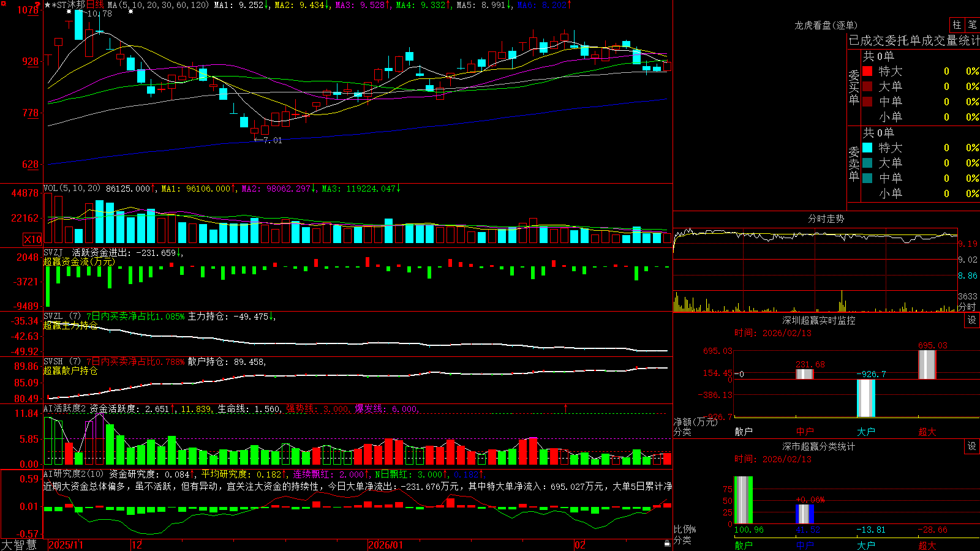The height and width of the screenshot is (551, 980).
Task: Click the *ST沐邦 stock name
Action: click(x=69, y=5)
